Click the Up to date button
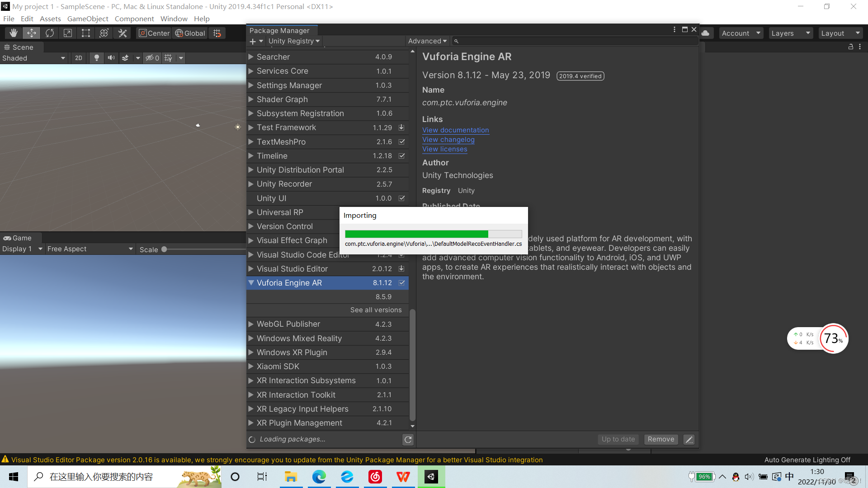The width and height of the screenshot is (868, 488). [x=618, y=439]
